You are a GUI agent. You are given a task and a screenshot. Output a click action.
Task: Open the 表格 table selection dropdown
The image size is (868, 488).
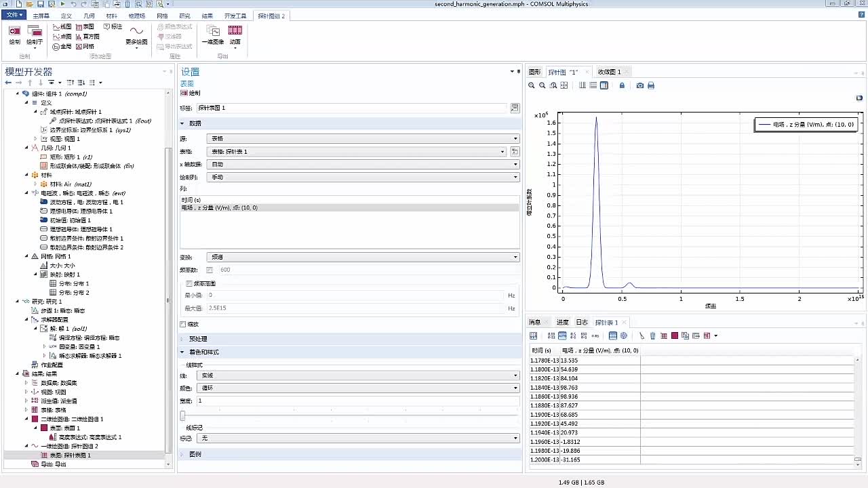[357, 151]
